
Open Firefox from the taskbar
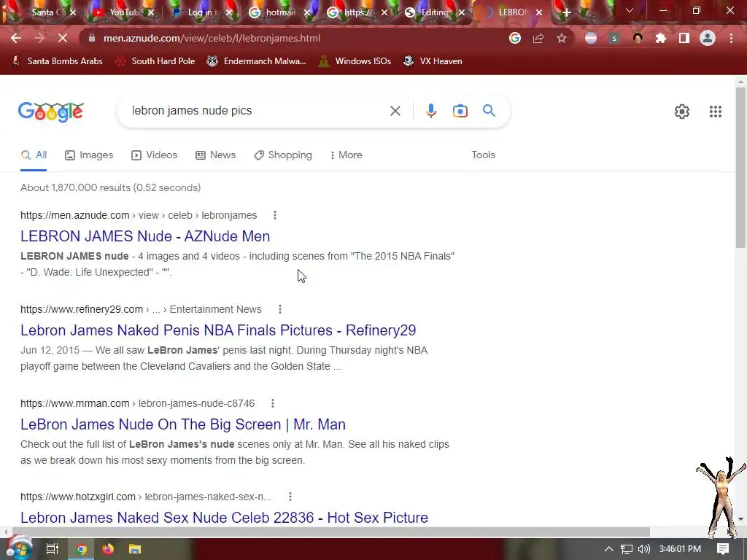108,549
